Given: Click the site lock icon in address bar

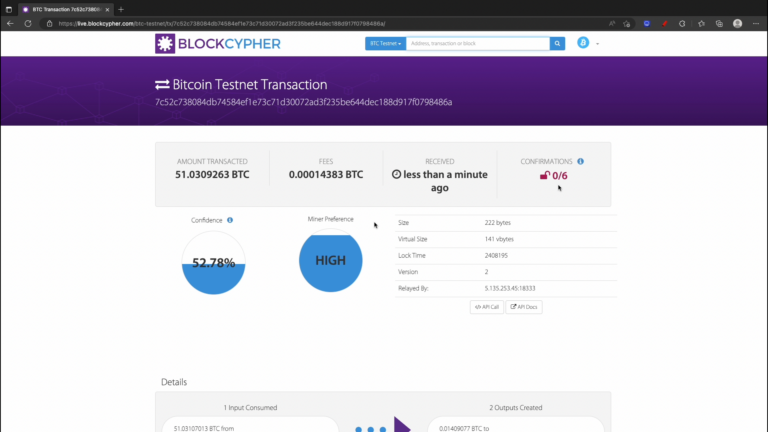Looking at the screenshot, I should point(49,24).
